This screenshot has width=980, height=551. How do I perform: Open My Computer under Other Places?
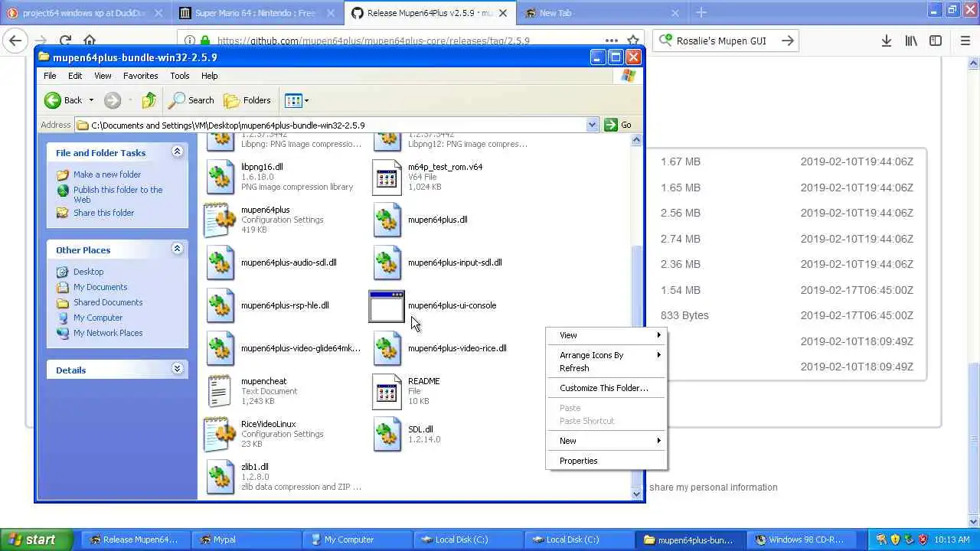pos(98,318)
